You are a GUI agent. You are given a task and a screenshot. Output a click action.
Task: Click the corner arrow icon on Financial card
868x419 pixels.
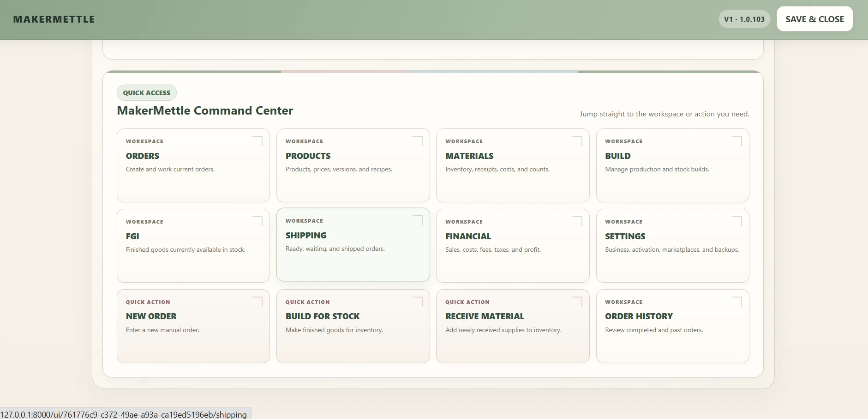click(577, 221)
